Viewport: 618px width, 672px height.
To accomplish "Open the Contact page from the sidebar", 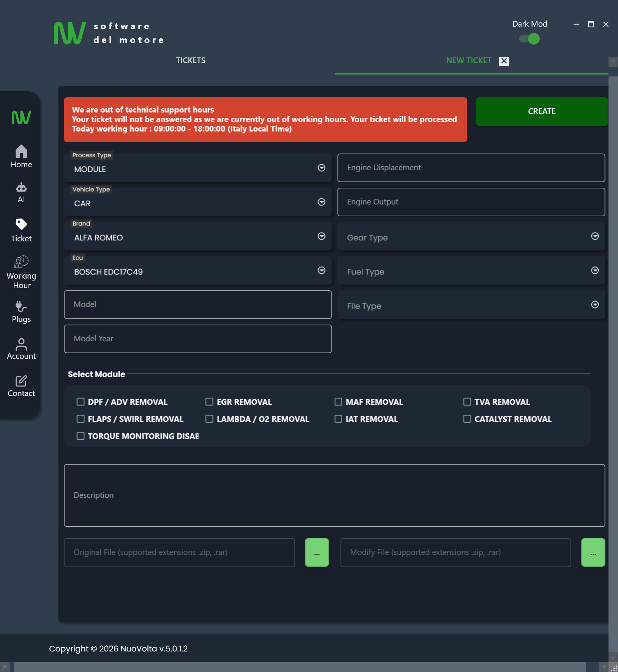I will 21,385.
